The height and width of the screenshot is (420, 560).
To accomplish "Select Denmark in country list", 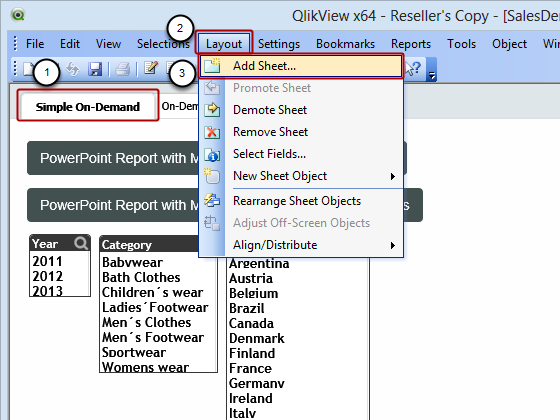I will [297, 338].
